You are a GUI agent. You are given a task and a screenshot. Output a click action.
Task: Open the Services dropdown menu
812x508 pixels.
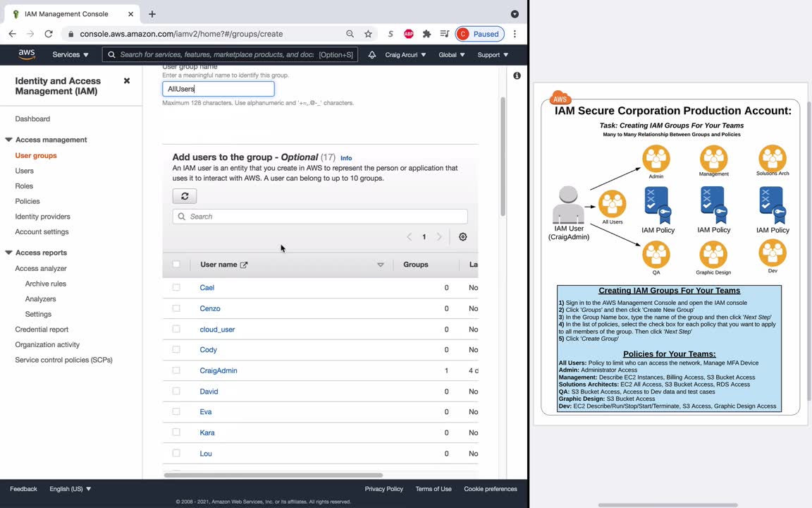point(70,54)
